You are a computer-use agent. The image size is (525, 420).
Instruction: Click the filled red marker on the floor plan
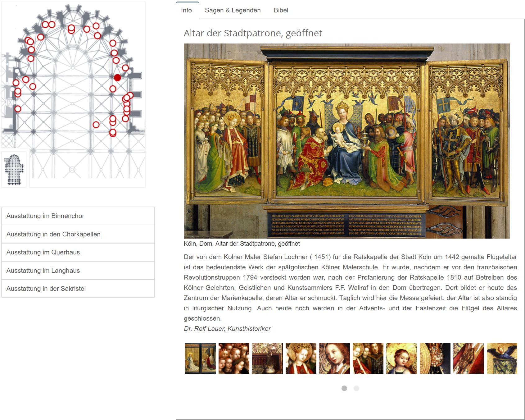[117, 78]
